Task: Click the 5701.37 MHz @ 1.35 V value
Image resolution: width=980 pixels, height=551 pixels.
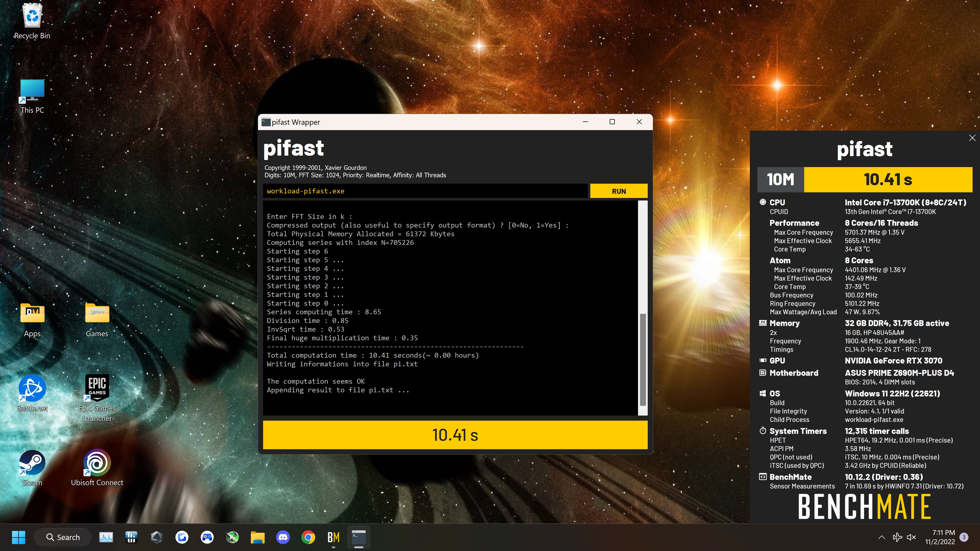Action: point(875,232)
